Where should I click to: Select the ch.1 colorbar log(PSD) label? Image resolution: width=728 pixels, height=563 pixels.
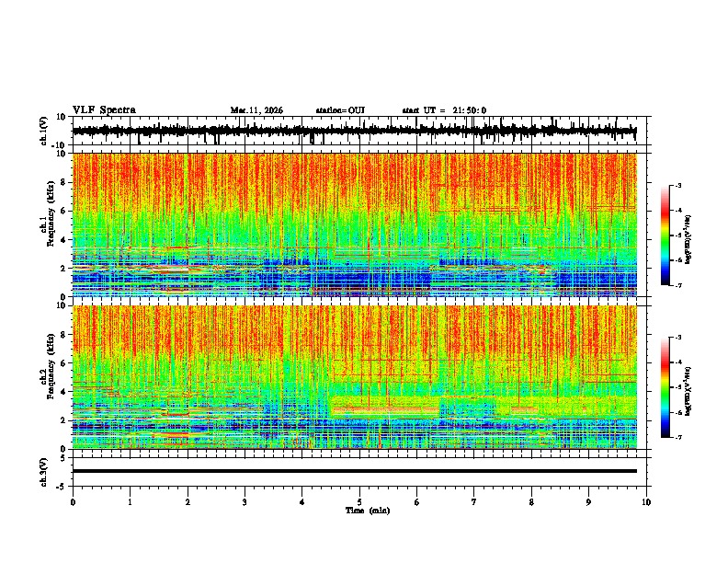pyautogui.click(x=688, y=239)
